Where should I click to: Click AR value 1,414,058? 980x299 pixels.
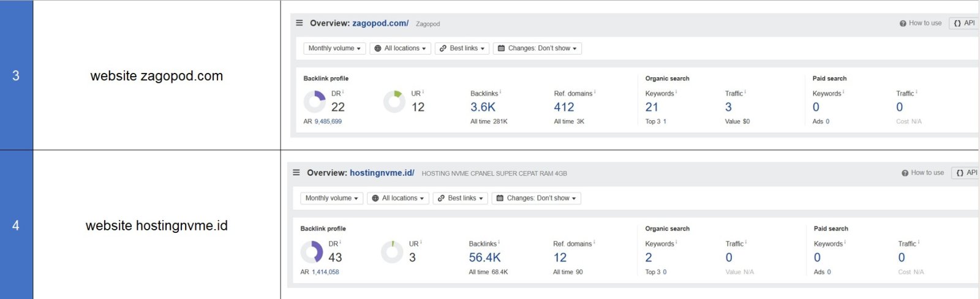point(325,272)
